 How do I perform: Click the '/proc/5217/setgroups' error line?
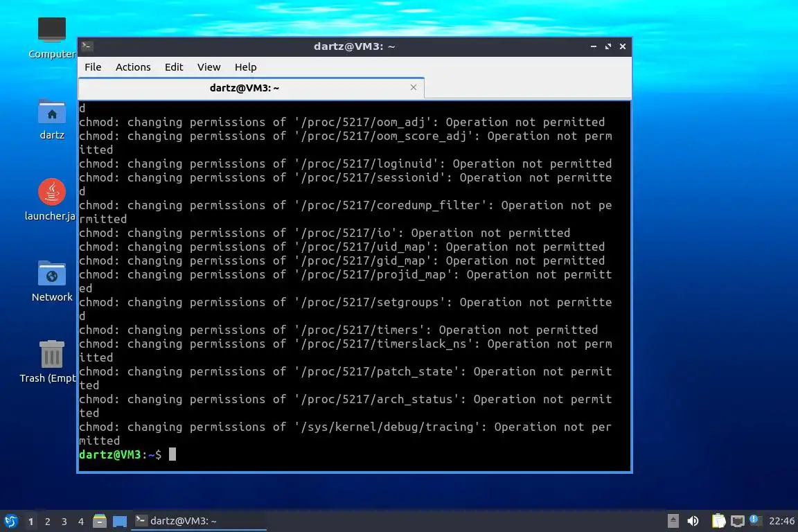346,309
